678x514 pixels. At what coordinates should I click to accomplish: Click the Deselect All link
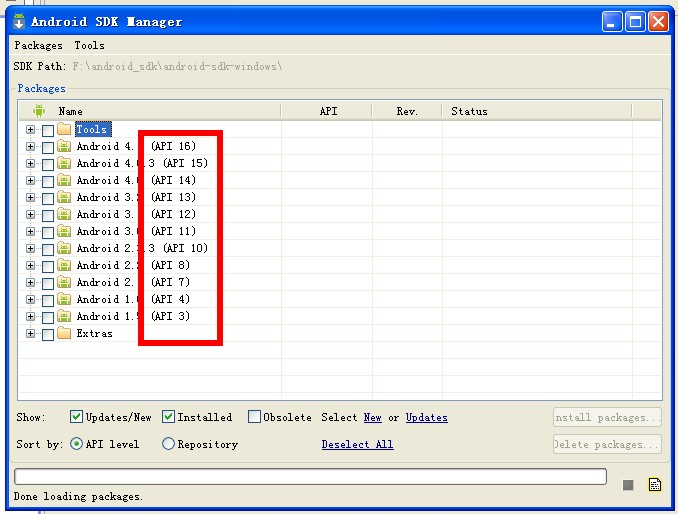(x=358, y=444)
